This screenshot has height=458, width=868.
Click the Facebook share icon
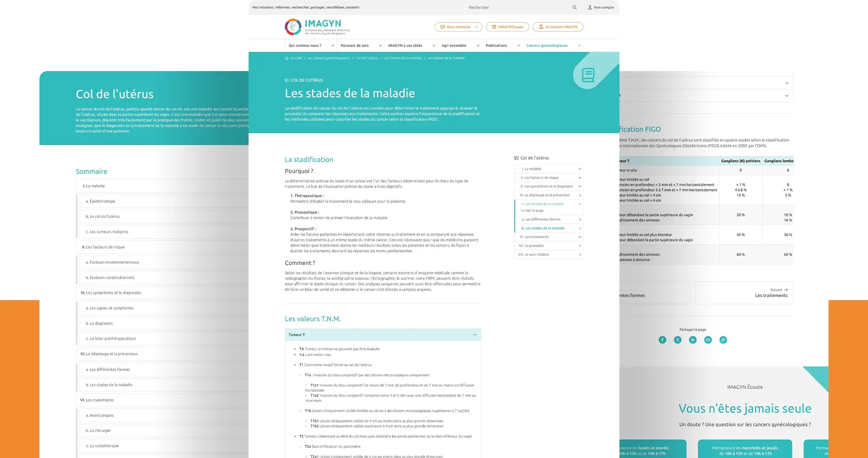coord(662,339)
